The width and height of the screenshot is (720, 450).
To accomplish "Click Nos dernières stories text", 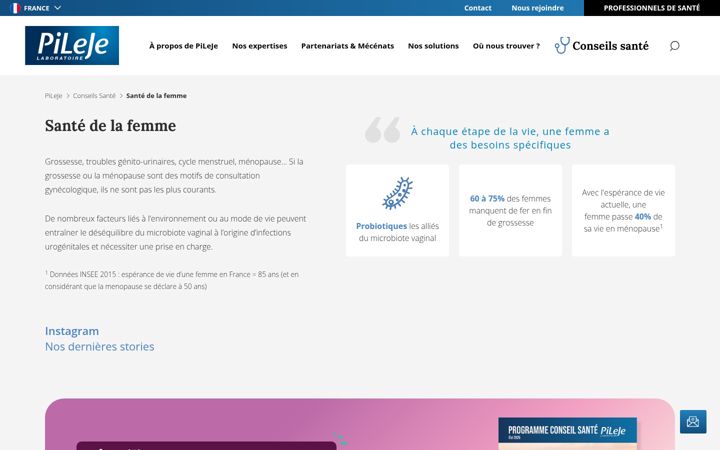I will click(100, 347).
